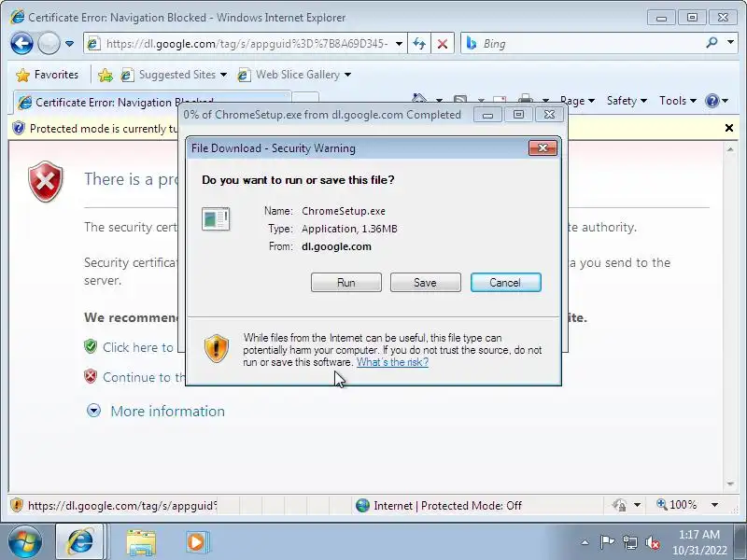The height and width of the screenshot is (560, 747).
Task: Click the Bing search box
Action: click(581, 44)
